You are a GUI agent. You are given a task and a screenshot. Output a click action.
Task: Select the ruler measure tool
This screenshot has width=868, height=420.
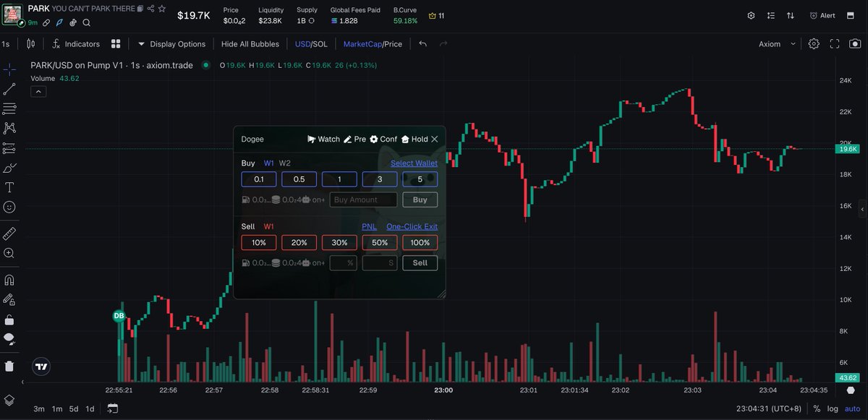pos(9,233)
